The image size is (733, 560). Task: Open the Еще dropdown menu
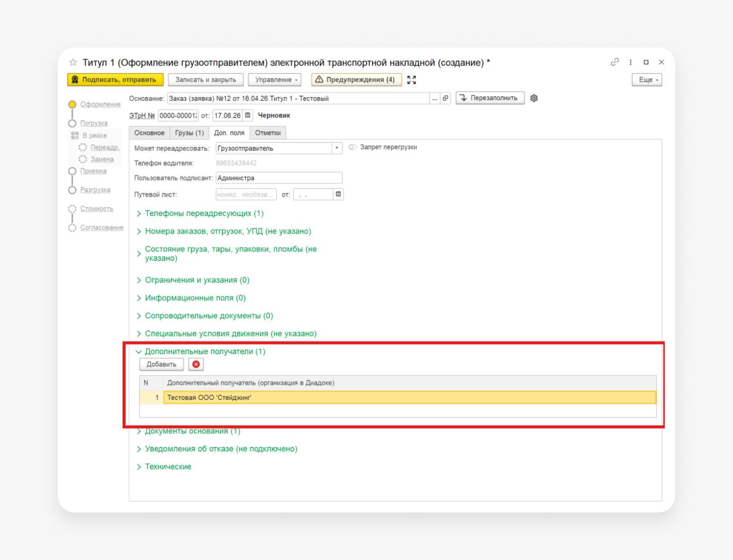tap(647, 80)
